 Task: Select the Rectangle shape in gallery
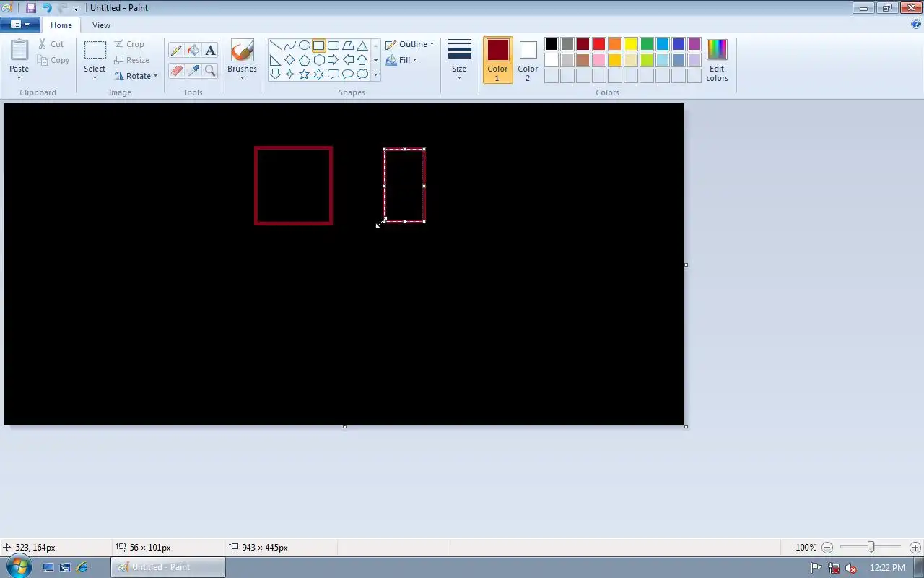[318, 46]
